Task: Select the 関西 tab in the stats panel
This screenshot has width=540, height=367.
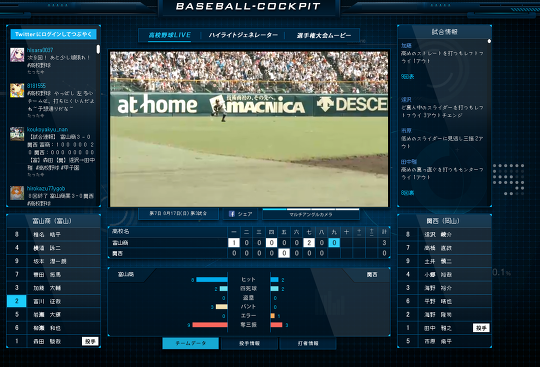Action: click(x=372, y=274)
